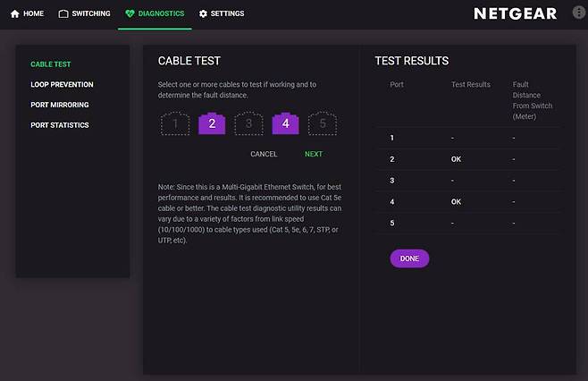Viewport: 588px width, 381px height.
Task: Click the house icon beside HOME
Action: click(14, 14)
